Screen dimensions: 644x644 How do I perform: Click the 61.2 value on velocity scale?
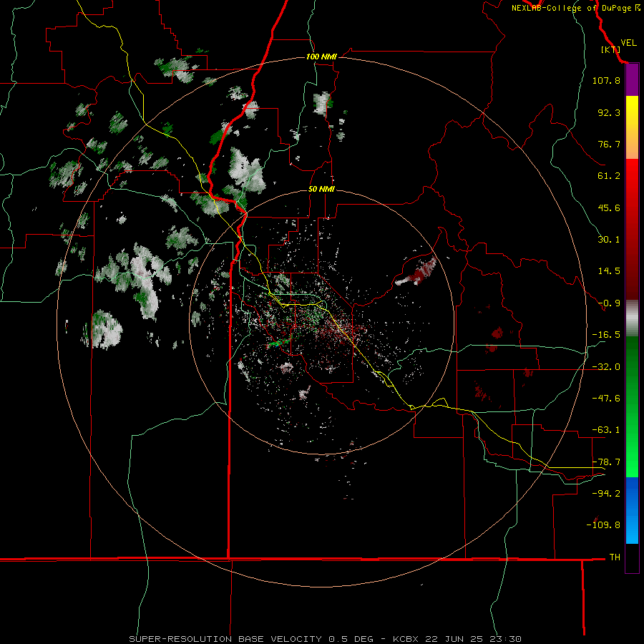tap(609, 176)
